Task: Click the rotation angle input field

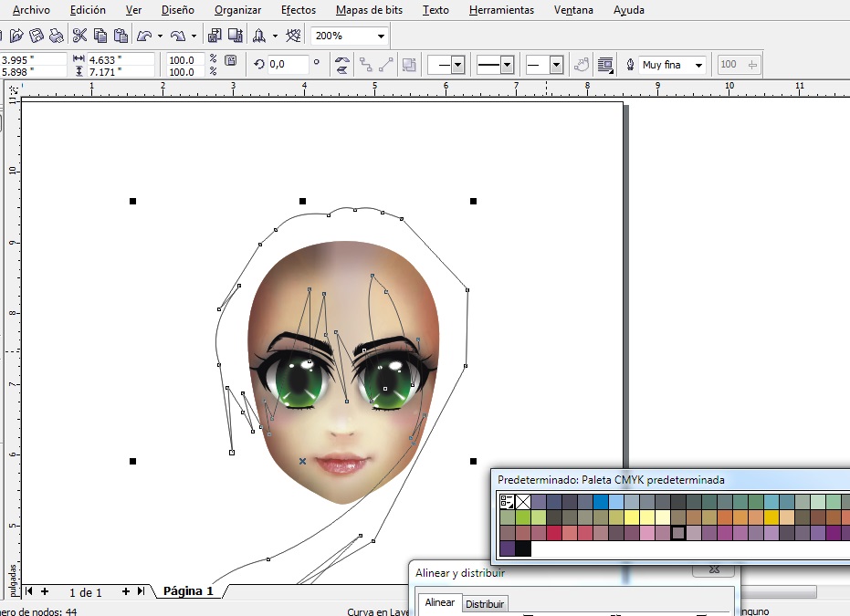Action: click(x=287, y=65)
